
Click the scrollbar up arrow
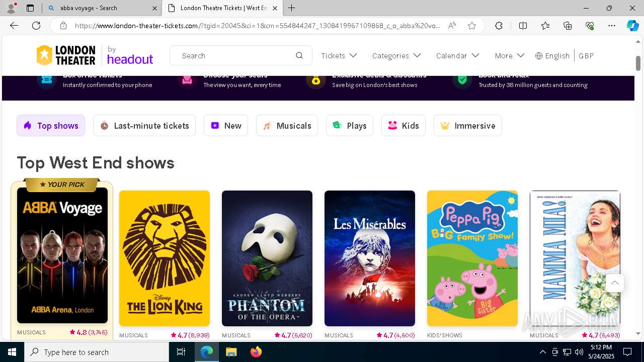pyautogui.click(x=638, y=41)
